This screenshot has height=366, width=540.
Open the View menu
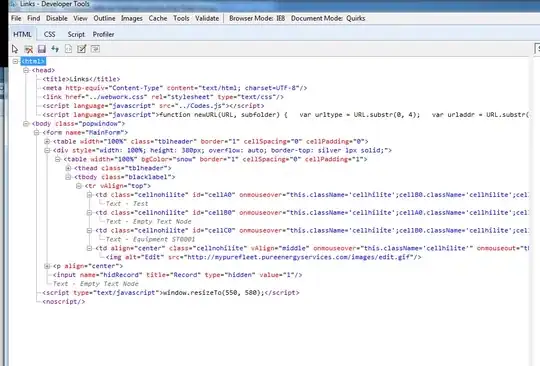point(80,19)
